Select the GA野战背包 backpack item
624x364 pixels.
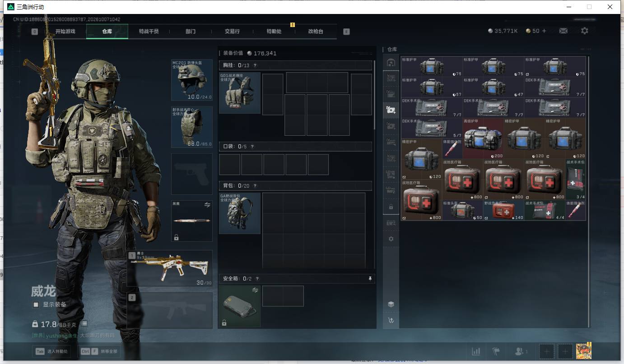[240, 213]
